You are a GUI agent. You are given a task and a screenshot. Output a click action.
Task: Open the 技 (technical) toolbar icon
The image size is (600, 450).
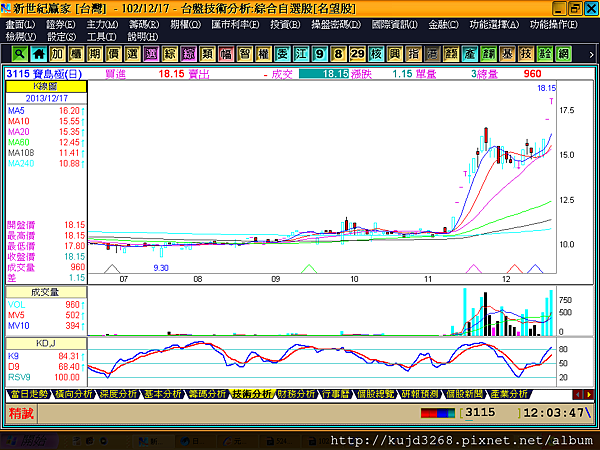526,54
